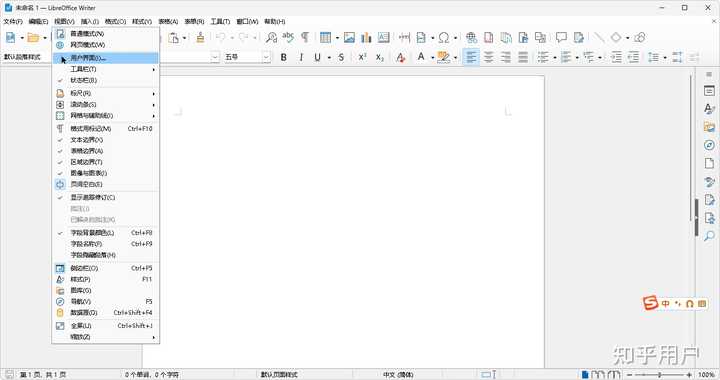Expand 标尺 (Rulers) submenu
This screenshot has height=380, width=720.
(x=106, y=93)
